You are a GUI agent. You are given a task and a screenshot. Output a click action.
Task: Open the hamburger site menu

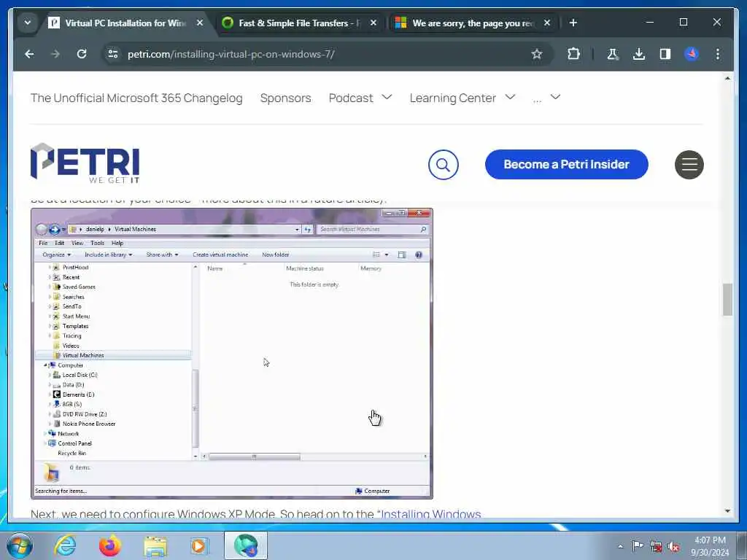click(x=689, y=165)
